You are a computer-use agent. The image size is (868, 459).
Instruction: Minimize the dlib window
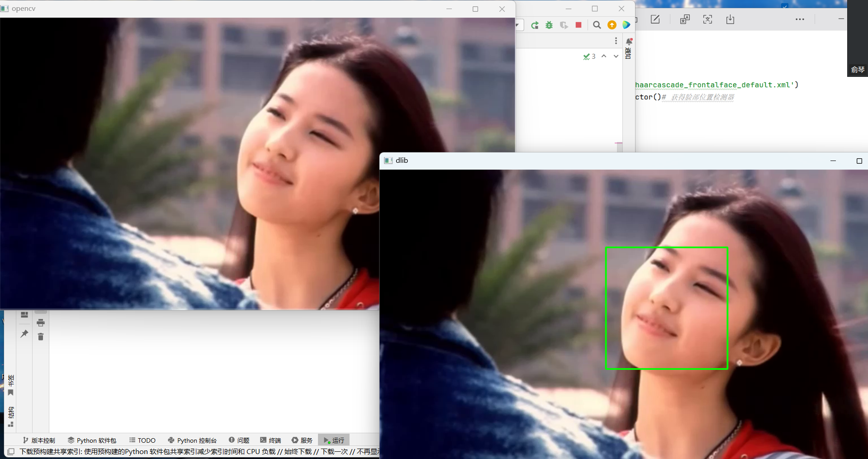(x=833, y=161)
